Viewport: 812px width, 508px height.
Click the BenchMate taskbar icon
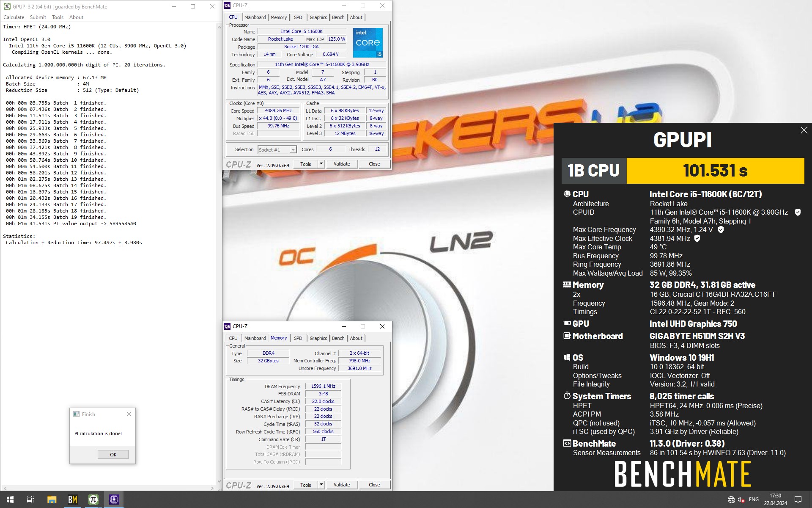click(73, 500)
